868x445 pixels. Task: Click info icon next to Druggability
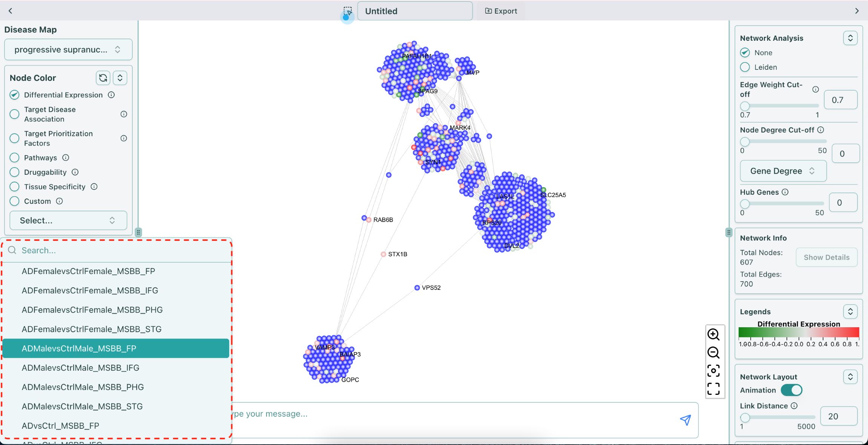[75, 172]
